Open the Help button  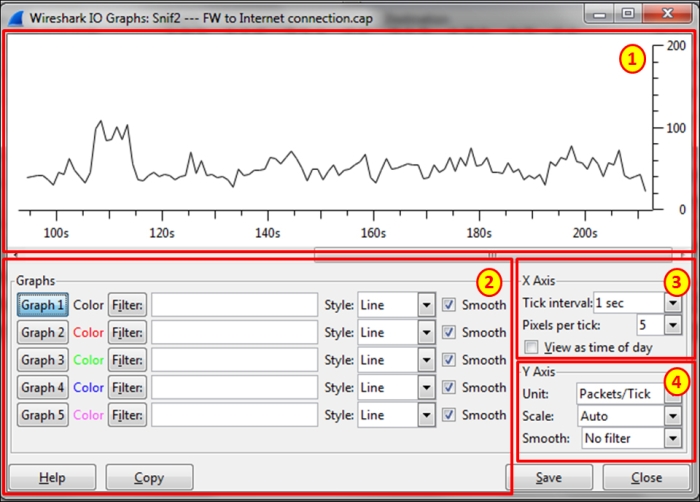coord(52,478)
